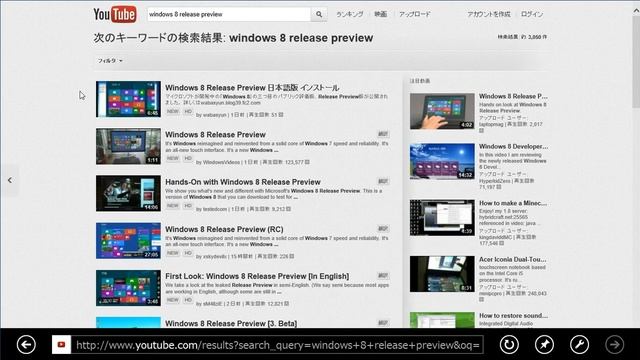Viewport: 640px width, 360px height.
Task: Open sidebar 'How to make a Minec...' title
Action: coord(513,203)
